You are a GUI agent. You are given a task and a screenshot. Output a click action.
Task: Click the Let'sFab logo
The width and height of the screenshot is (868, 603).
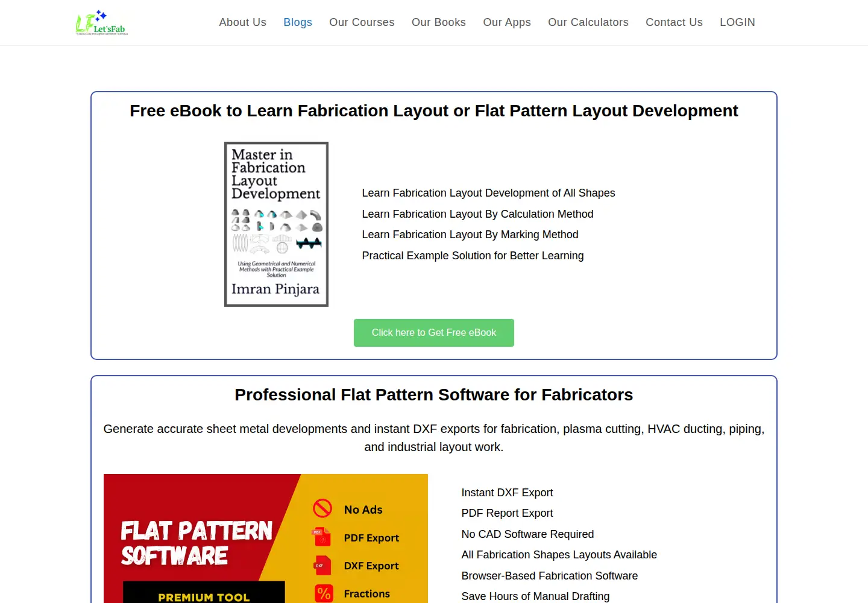click(101, 23)
